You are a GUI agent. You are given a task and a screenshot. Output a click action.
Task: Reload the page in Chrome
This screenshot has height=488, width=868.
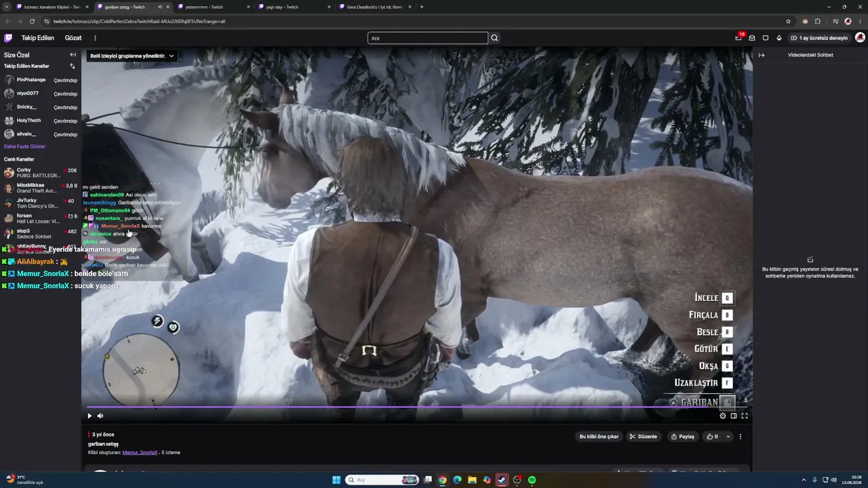point(32,21)
